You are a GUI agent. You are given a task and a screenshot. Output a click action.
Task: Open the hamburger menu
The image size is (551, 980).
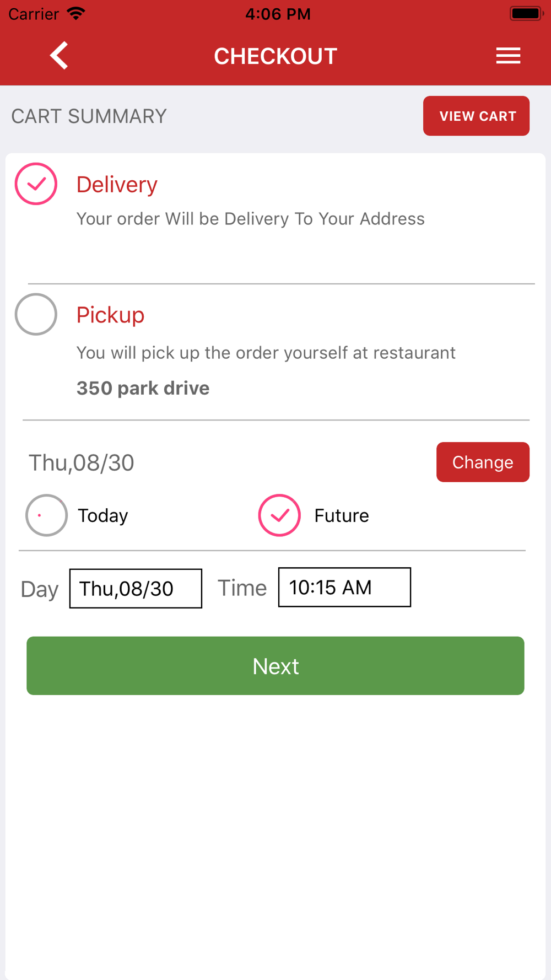[x=507, y=56]
